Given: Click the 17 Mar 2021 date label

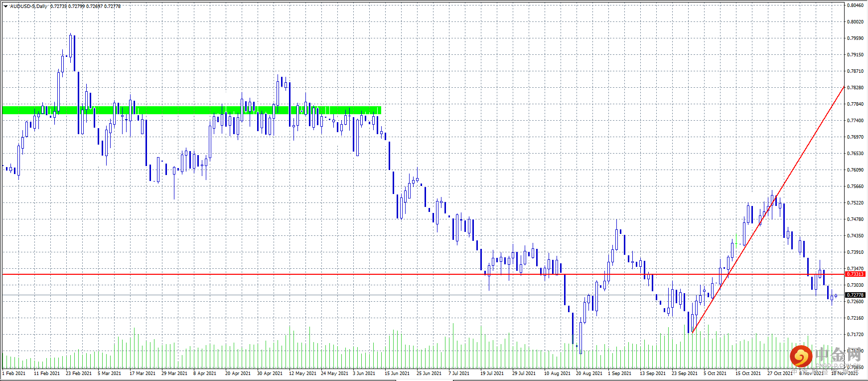Looking at the screenshot, I should pos(143,373).
